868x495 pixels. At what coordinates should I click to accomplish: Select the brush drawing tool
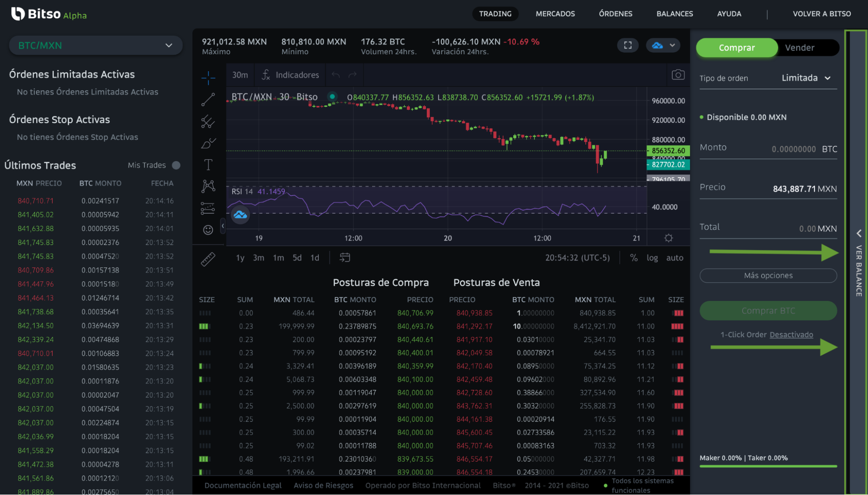pyautogui.click(x=208, y=143)
